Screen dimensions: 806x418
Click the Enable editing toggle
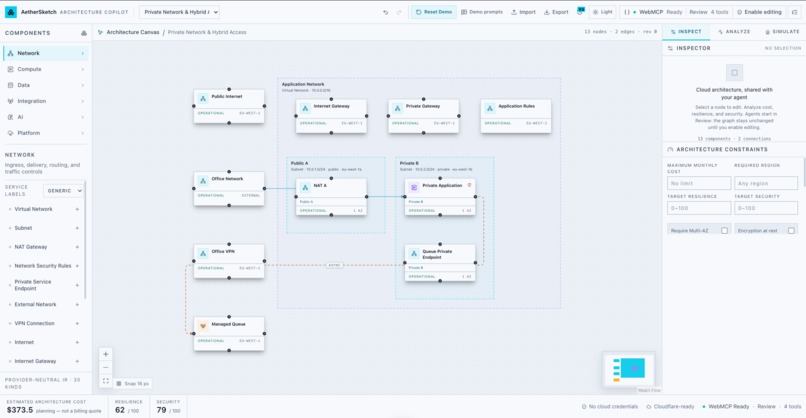[x=759, y=12]
